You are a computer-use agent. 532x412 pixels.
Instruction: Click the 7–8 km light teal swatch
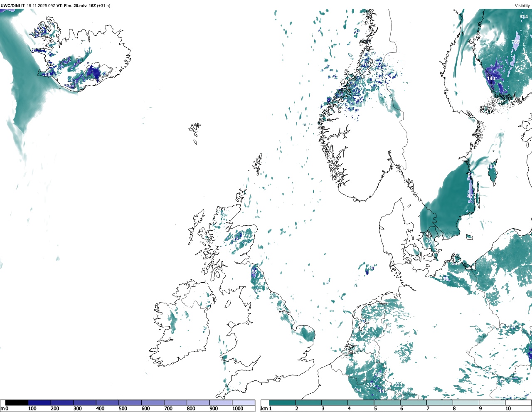(x=439, y=402)
